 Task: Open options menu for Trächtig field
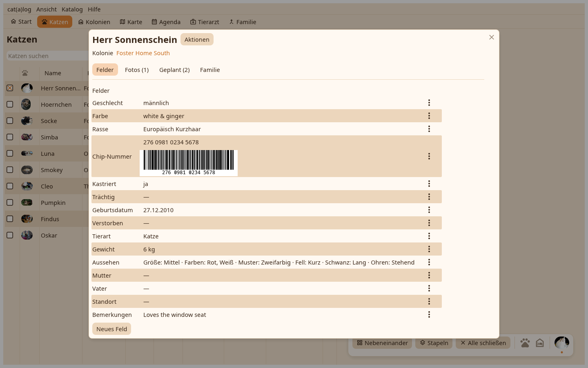click(429, 197)
